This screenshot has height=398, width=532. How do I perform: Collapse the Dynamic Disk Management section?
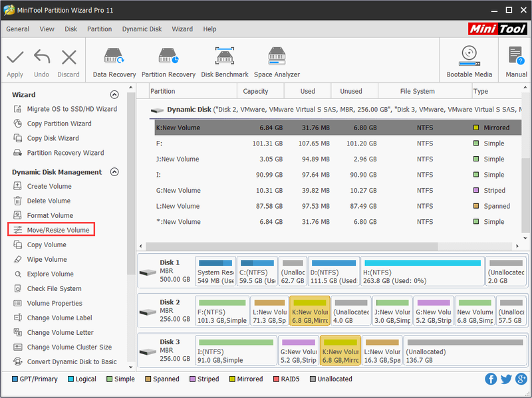click(114, 172)
